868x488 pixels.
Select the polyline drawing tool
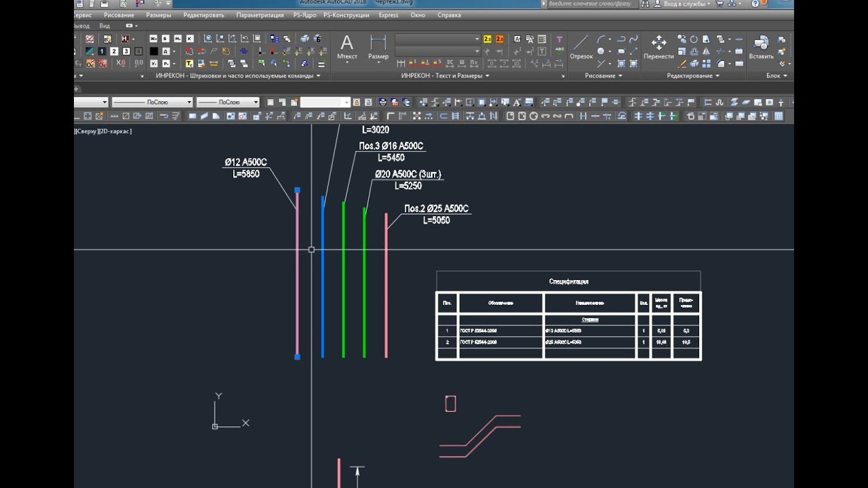tap(621, 39)
